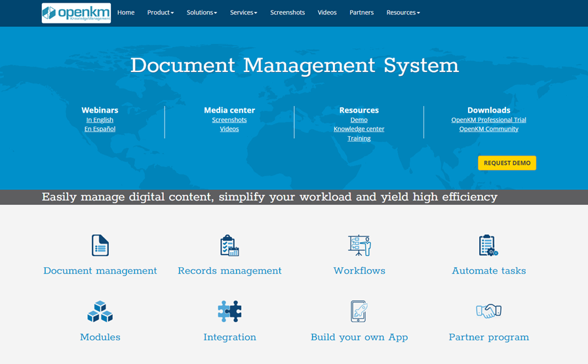Open the Partners menu item
Viewport: 588px width, 364px height.
tap(361, 12)
